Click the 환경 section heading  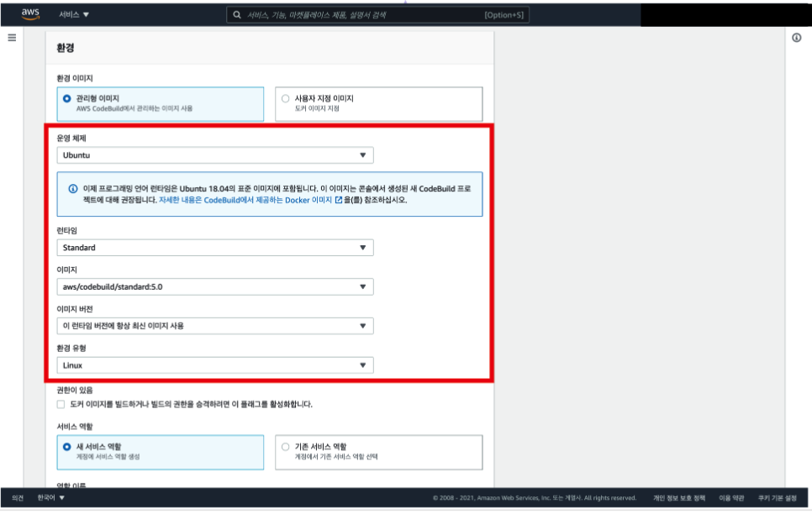pyautogui.click(x=66, y=48)
